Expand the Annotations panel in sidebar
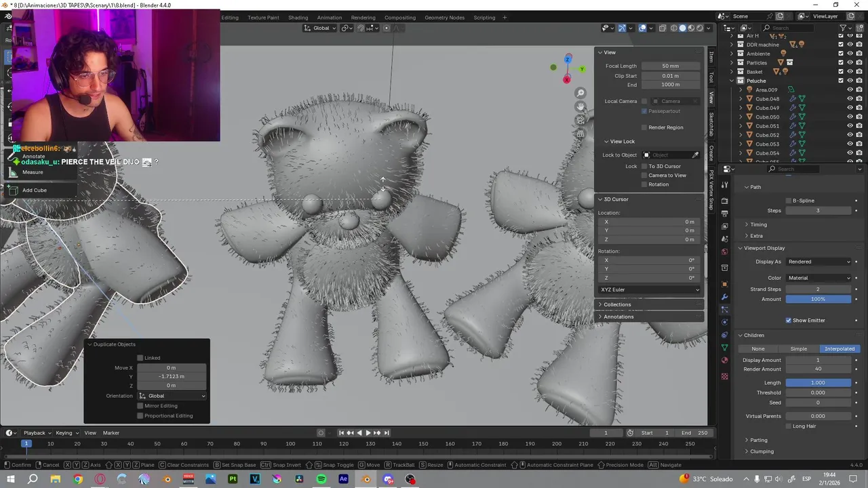This screenshot has width=868, height=488. click(x=618, y=317)
